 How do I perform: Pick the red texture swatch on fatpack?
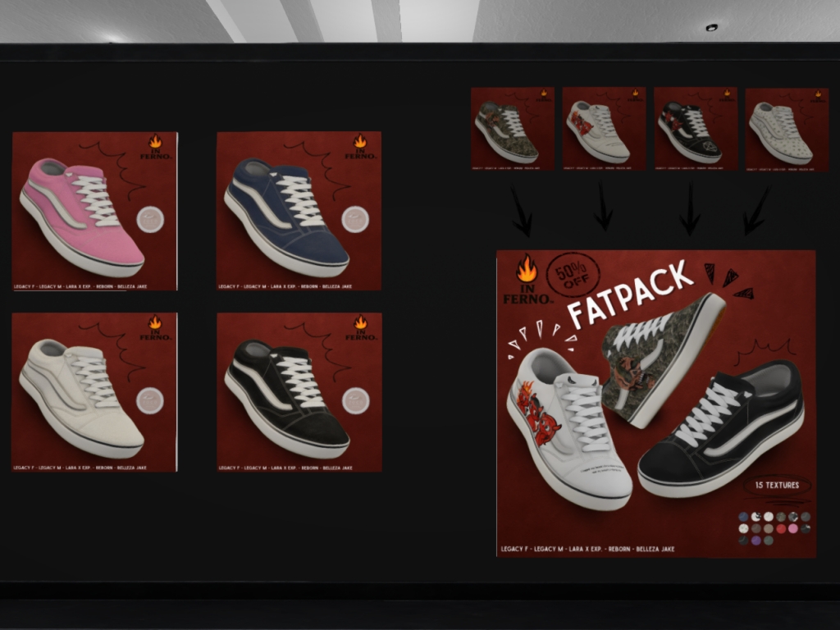[781, 529]
